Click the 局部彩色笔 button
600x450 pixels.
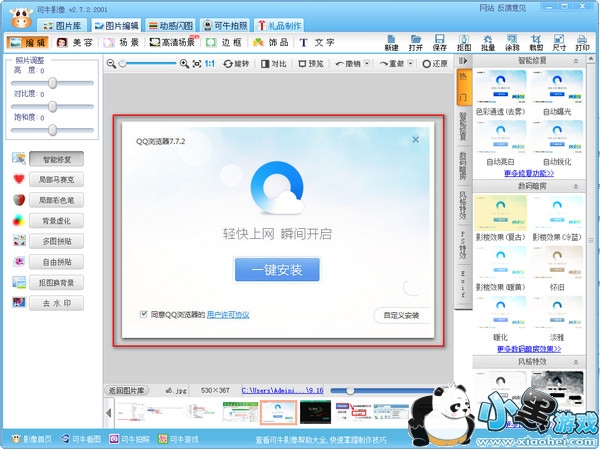tap(57, 200)
